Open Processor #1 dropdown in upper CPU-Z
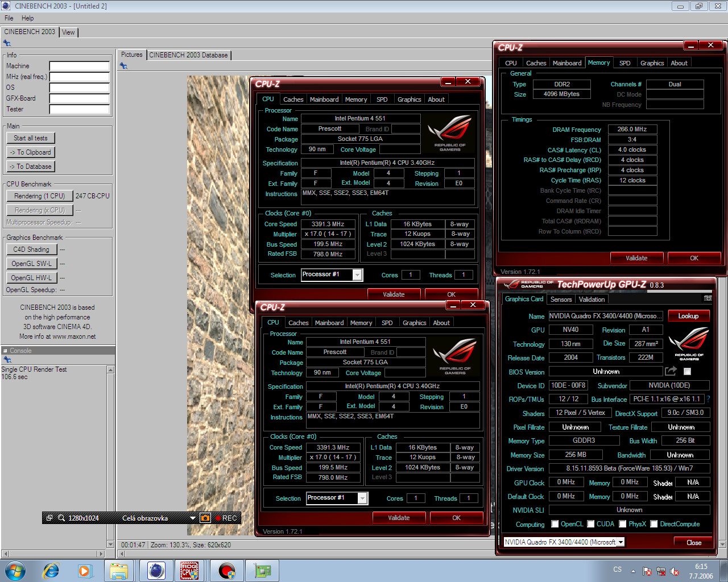728x582 pixels. point(357,275)
